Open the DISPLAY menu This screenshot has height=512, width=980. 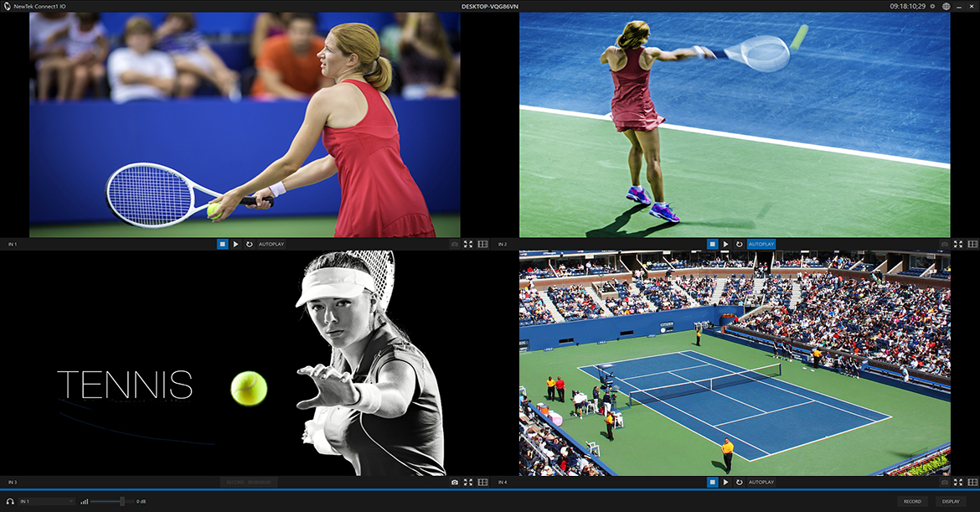(951, 501)
